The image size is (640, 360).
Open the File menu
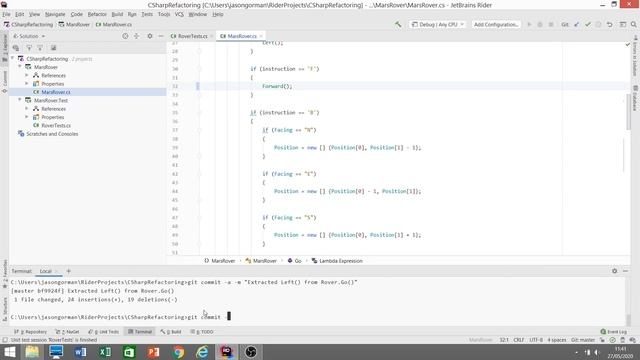[6, 14]
